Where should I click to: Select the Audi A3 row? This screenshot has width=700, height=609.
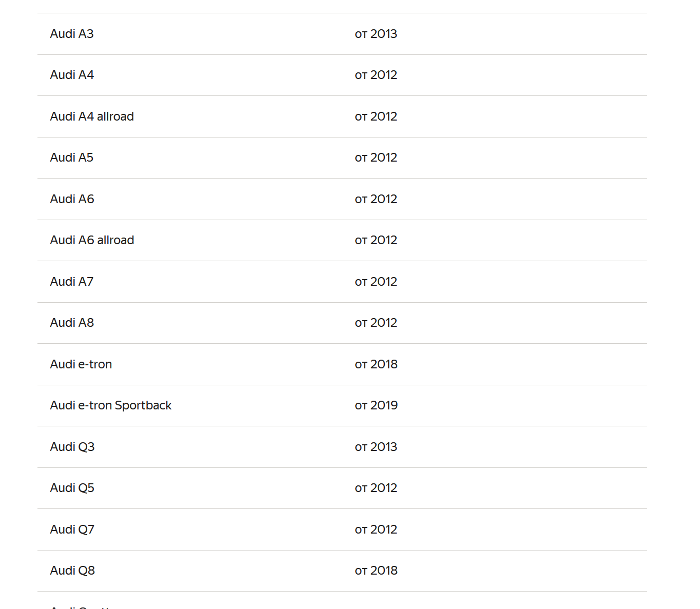click(342, 34)
